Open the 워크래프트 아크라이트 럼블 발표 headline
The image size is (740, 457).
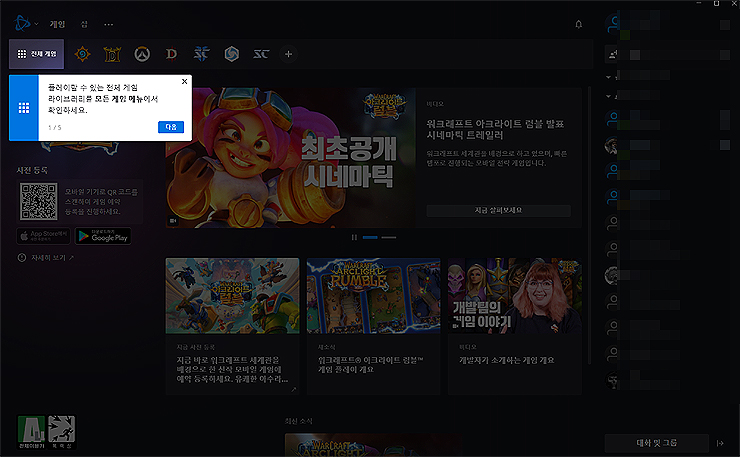click(495, 129)
